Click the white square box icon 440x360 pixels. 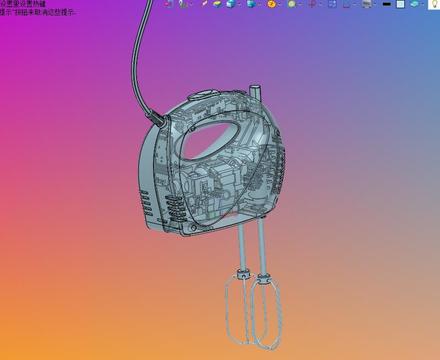click(x=400, y=4)
